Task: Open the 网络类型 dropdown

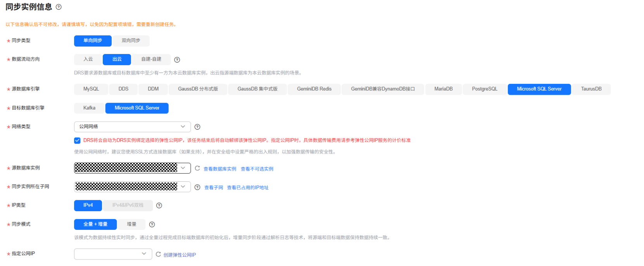Action: 132,127
